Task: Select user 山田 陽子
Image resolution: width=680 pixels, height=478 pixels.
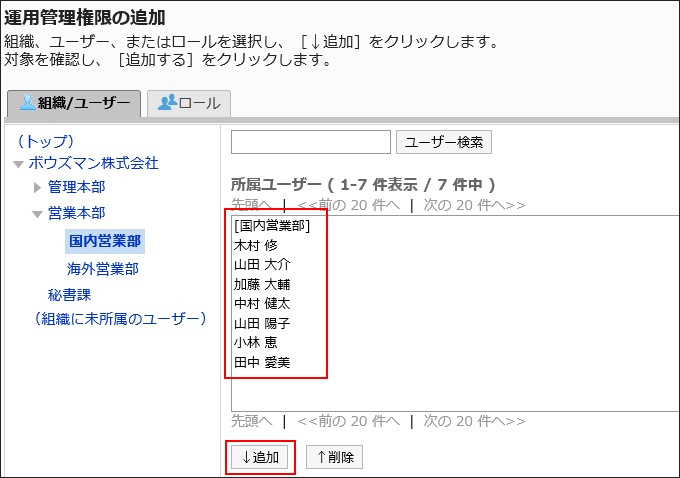Action: [x=262, y=323]
